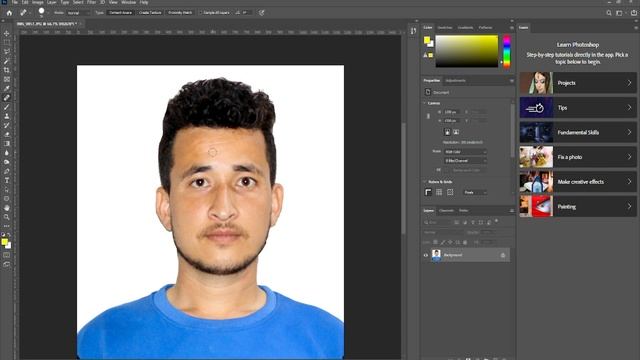Select the History Brush tool

pyautogui.click(x=7, y=125)
